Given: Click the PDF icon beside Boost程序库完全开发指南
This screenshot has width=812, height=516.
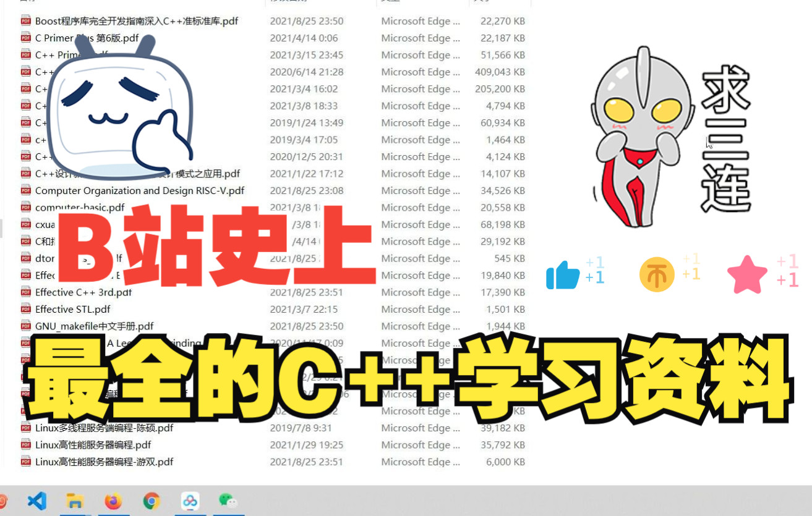Looking at the screenshot, I should 25,20.
